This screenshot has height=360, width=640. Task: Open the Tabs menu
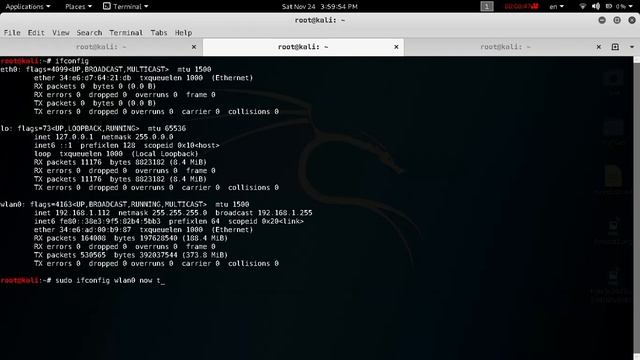159,33
